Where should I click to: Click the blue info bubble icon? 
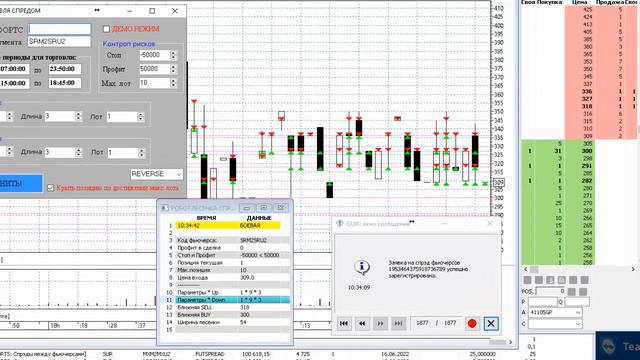362,267
